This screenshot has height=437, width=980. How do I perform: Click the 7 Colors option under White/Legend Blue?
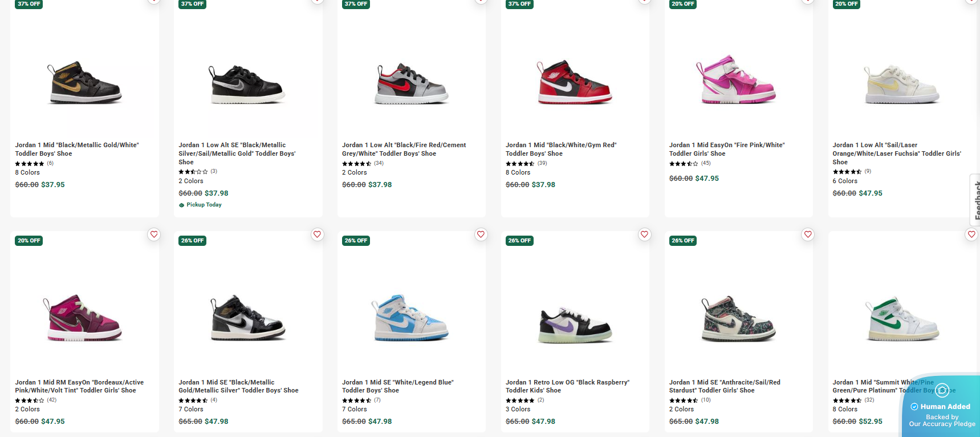coord(354,409)
